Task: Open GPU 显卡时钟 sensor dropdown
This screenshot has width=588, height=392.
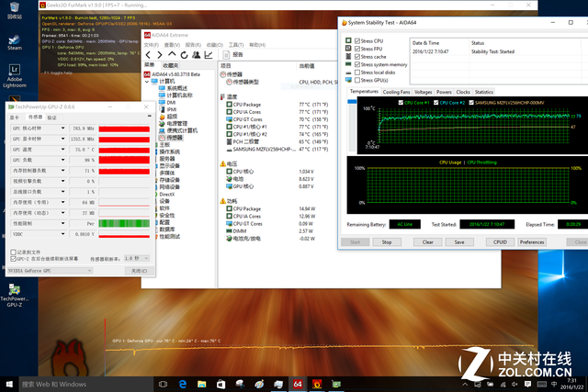Action: [x=62, y=139]
